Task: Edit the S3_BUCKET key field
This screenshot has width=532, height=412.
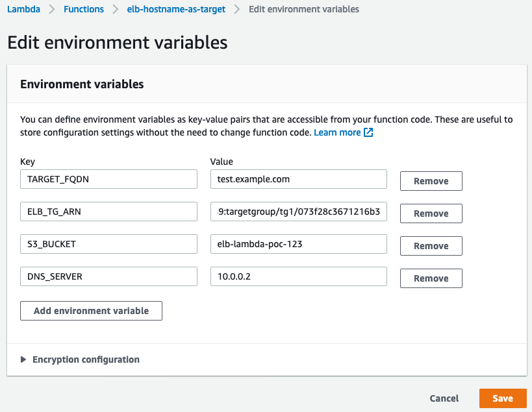Action: 108,243
